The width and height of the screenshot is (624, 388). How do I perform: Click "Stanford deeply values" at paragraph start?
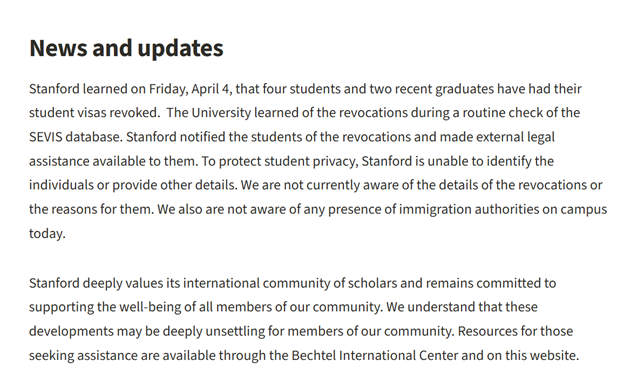pyautogui.click(x=96, y=283)
